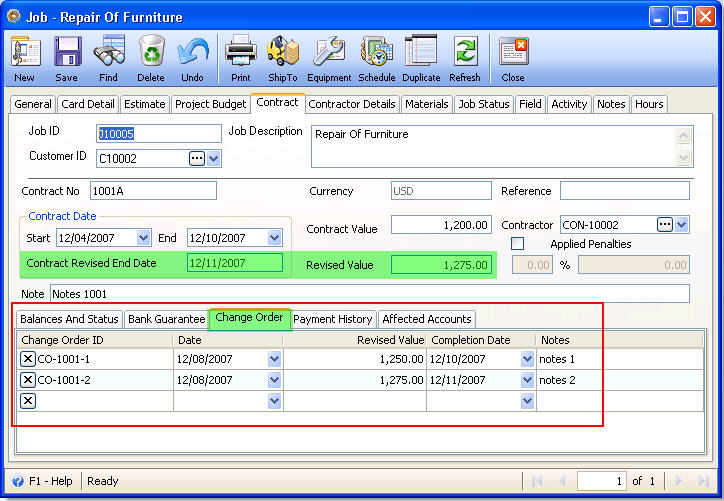Click the Job ID field J10005

[159, 134]
